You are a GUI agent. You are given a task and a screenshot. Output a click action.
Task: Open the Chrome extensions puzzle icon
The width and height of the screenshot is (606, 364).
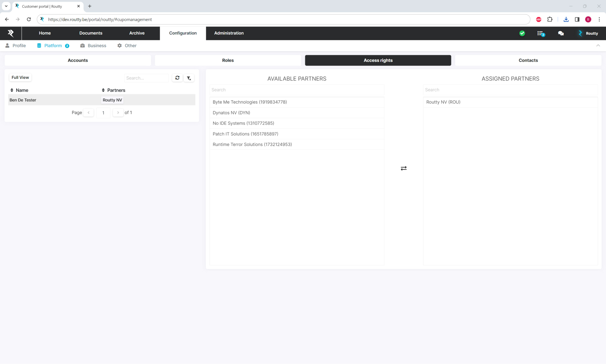coord(550,20)
